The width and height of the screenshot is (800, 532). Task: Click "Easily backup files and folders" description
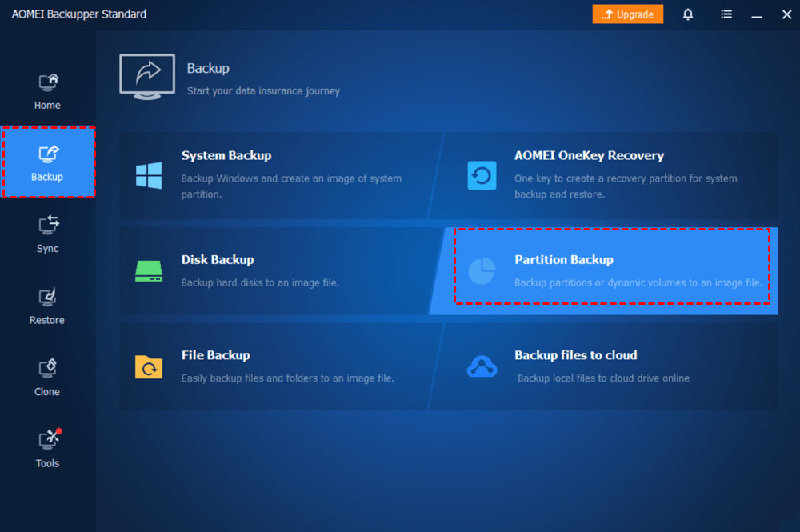coord(288,378)
